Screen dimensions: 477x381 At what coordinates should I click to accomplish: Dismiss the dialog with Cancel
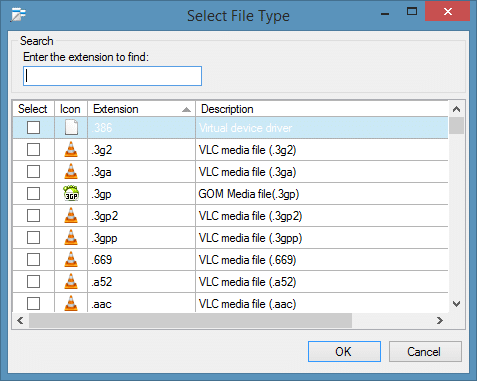[425, 351]
